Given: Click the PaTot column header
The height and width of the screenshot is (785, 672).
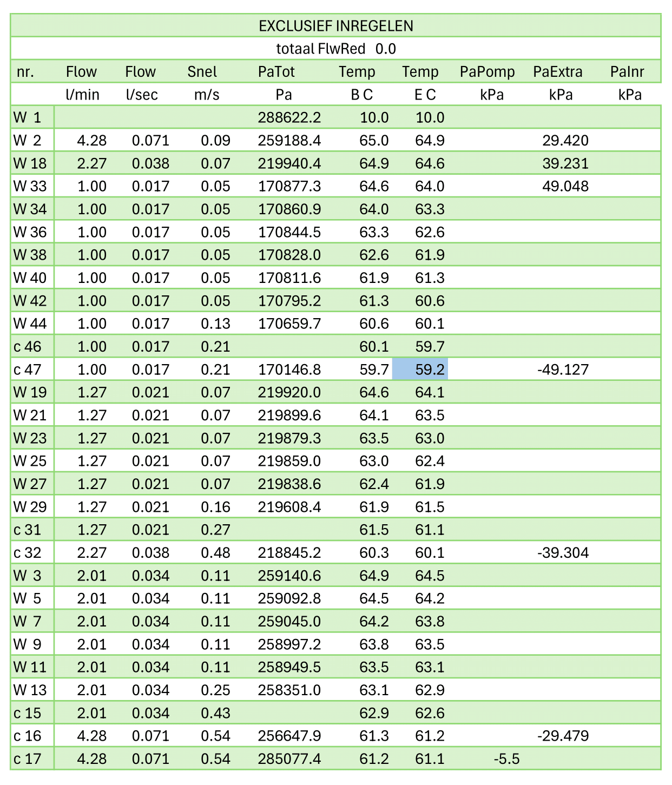Looking at the screenshot, I should click(x=276, y=71).
